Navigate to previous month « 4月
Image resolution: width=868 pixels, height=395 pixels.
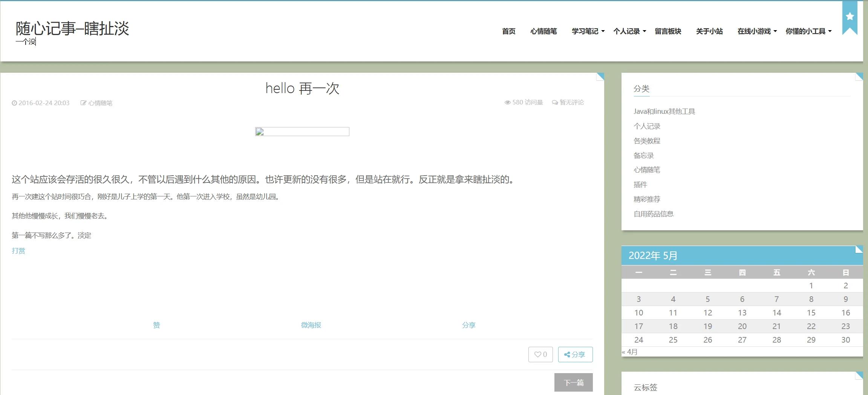(630, 352)
